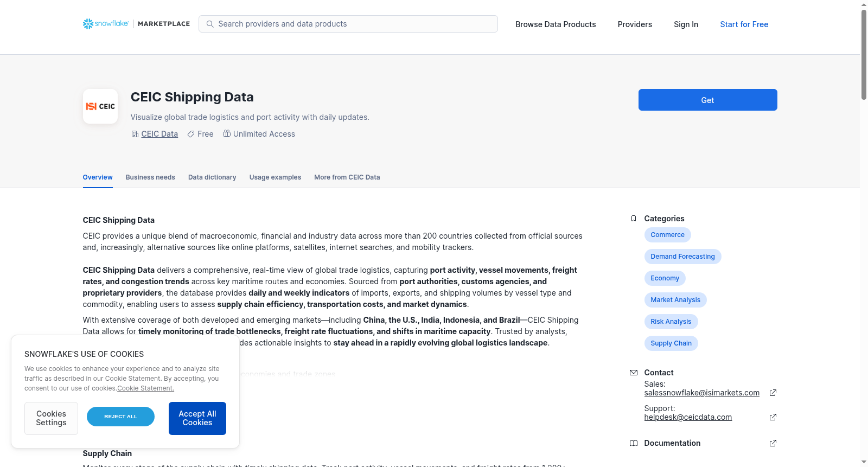Open the Documentation link
868x467 pixels.
click(672, 443)
